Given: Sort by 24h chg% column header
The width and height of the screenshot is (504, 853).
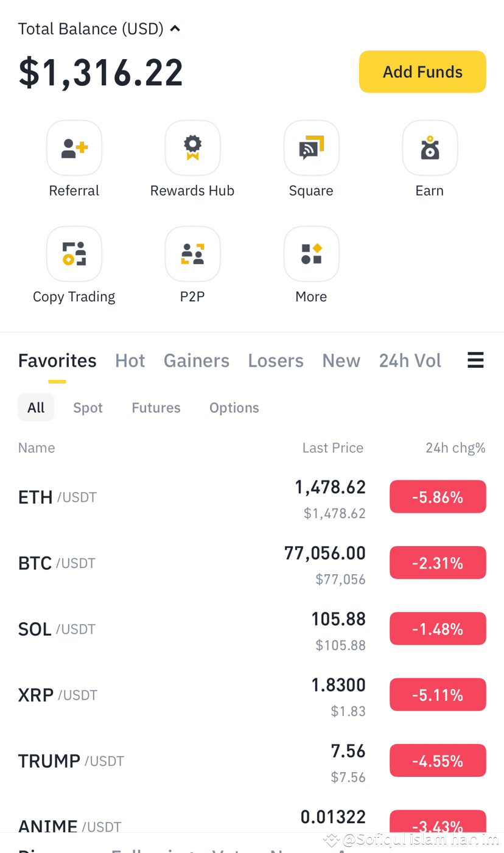Looking at the screenshot, I should coord(455,448).
